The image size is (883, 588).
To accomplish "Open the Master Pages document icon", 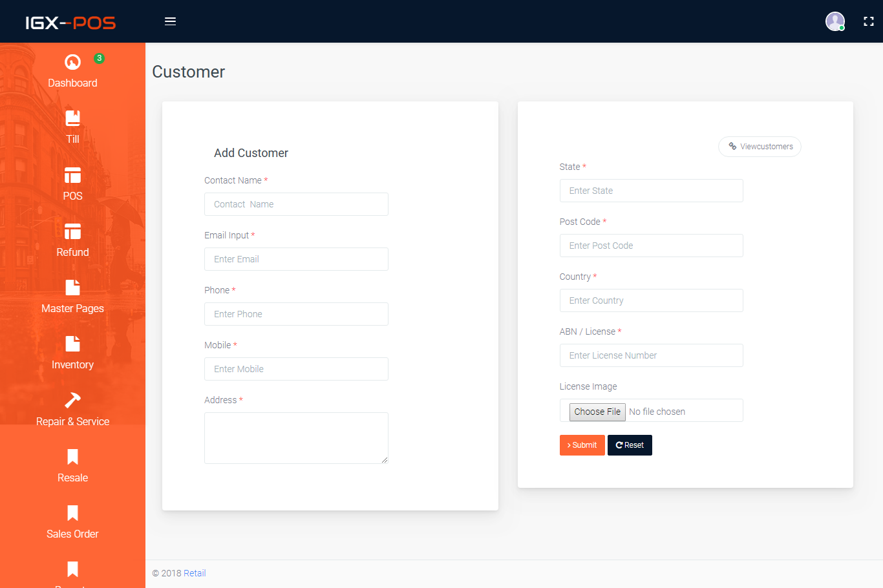I will (72, 288).
